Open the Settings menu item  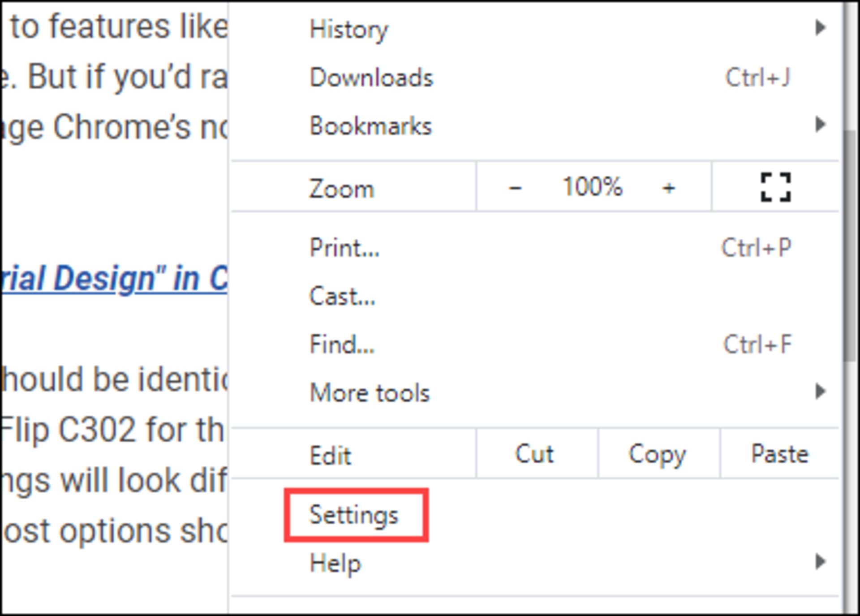click(x=354, y=515)
